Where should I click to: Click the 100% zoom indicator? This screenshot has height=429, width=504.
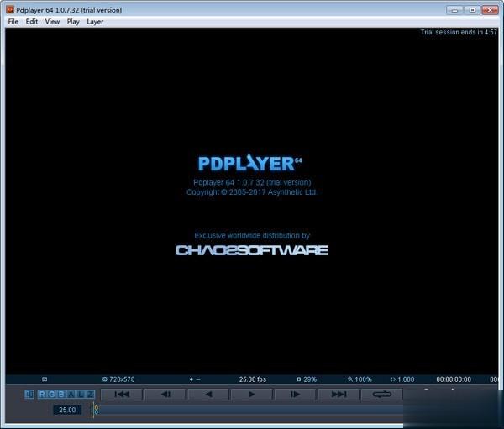point(360,379)
